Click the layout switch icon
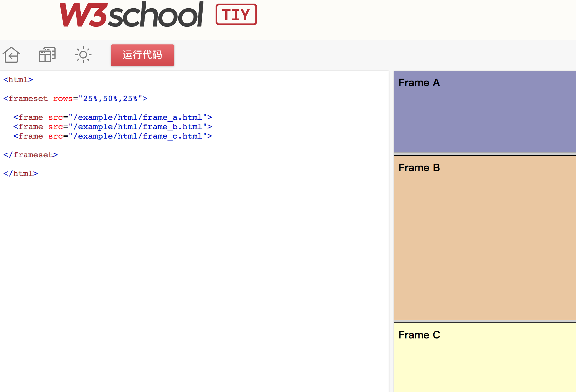The height and width of the screenshot is (392, 576). pos(47,55)
